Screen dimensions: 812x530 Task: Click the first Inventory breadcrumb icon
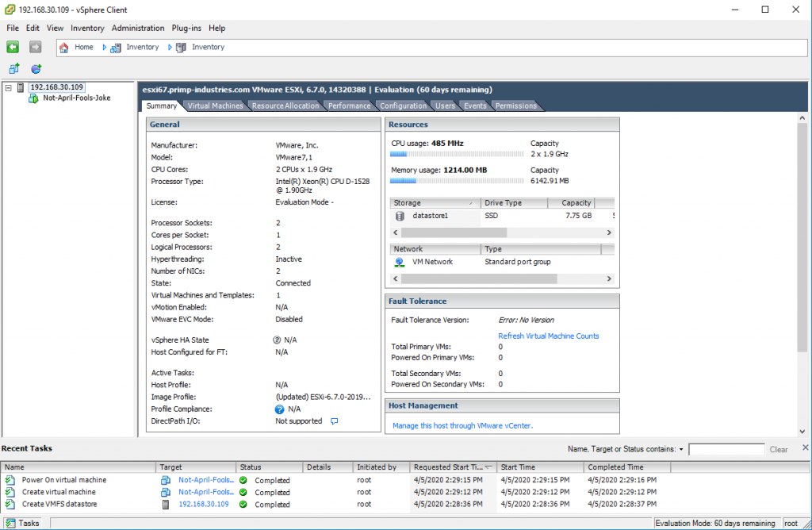[x=116, y=48]
